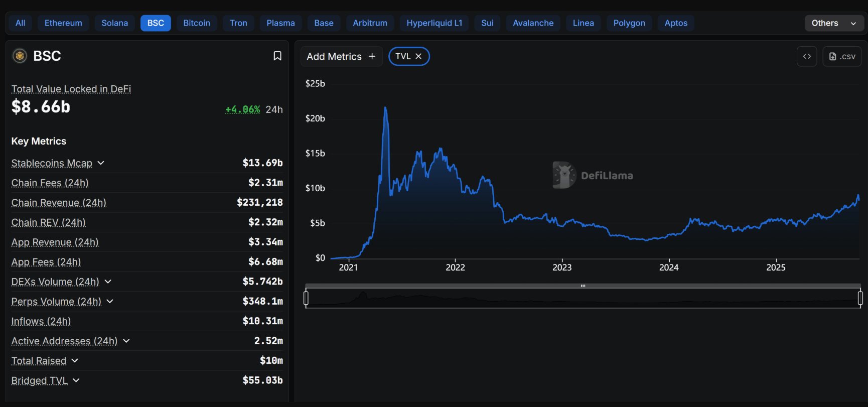This screenshot has width=868, height=407.
Task: Expand Stablecoins Mcap details
Action: tap(101, 163)
